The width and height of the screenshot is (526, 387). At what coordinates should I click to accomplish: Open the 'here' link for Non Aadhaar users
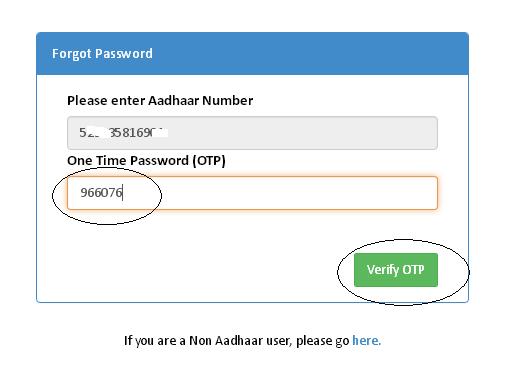tap(366, 340)
